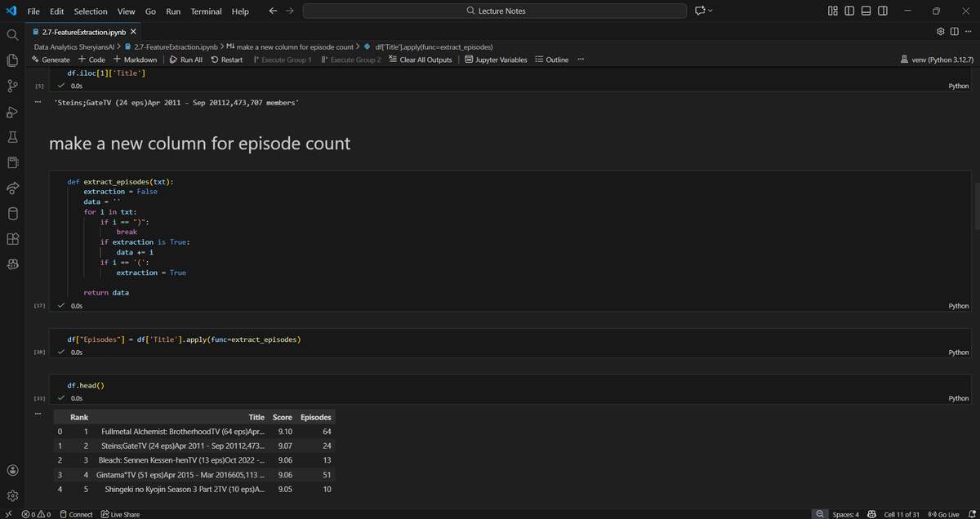980x519 pixels.
Task: Click the Customize Layout icon
Action: [832, 11]
